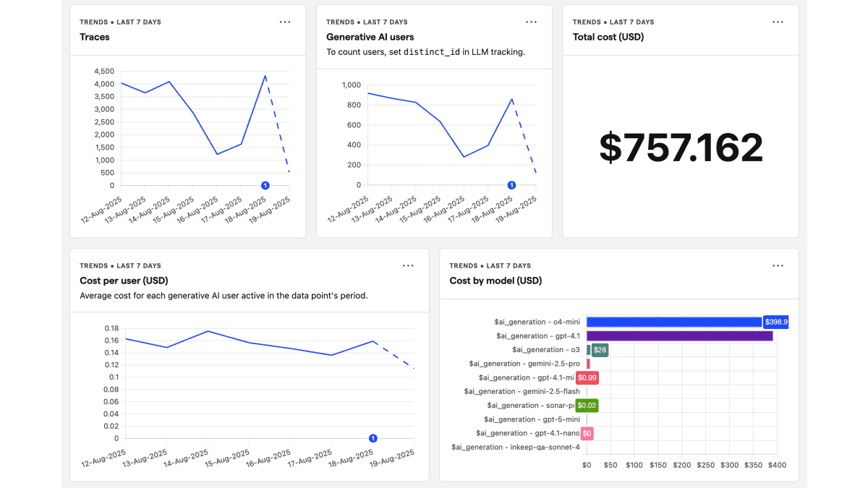Open the Generative AI users insight title
This screenshot has width=868, height=488.
point(370,37)
